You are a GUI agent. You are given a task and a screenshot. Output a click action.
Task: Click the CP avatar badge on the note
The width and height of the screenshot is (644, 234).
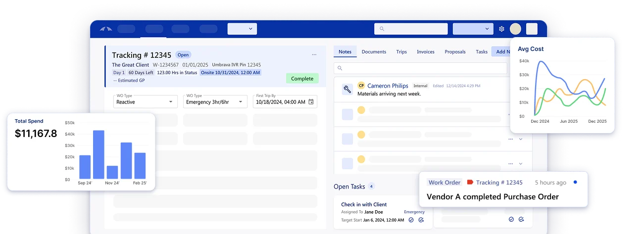361,86
